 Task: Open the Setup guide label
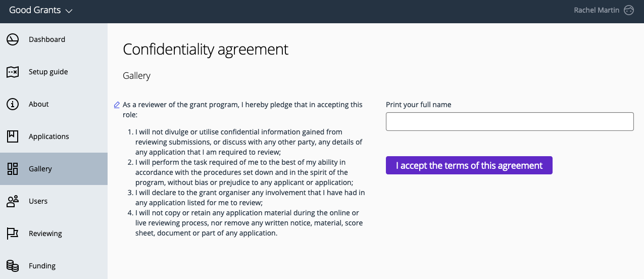point(48,72)
